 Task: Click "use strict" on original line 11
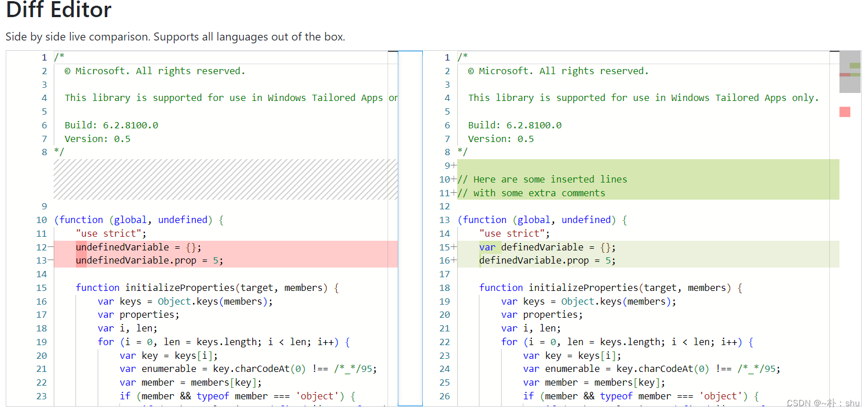(111, 233)
